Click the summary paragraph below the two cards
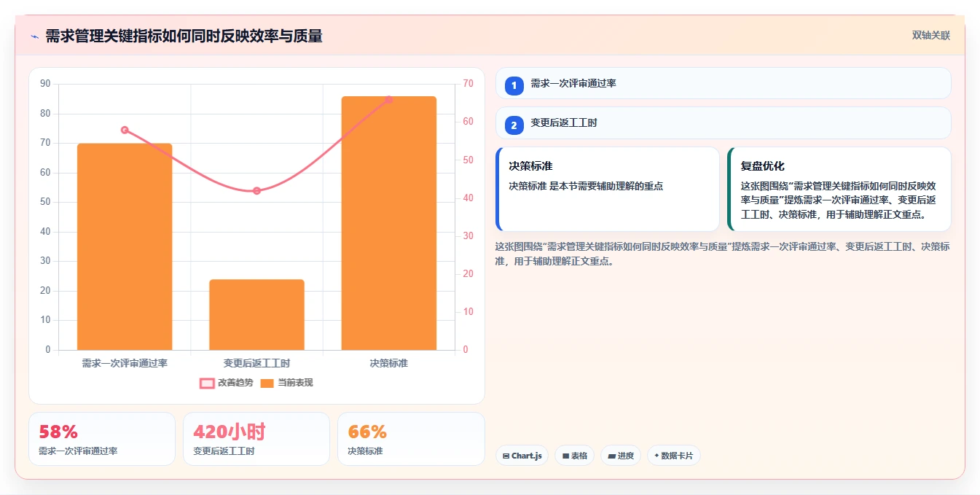The image size is (980, 495). [722, 254]
